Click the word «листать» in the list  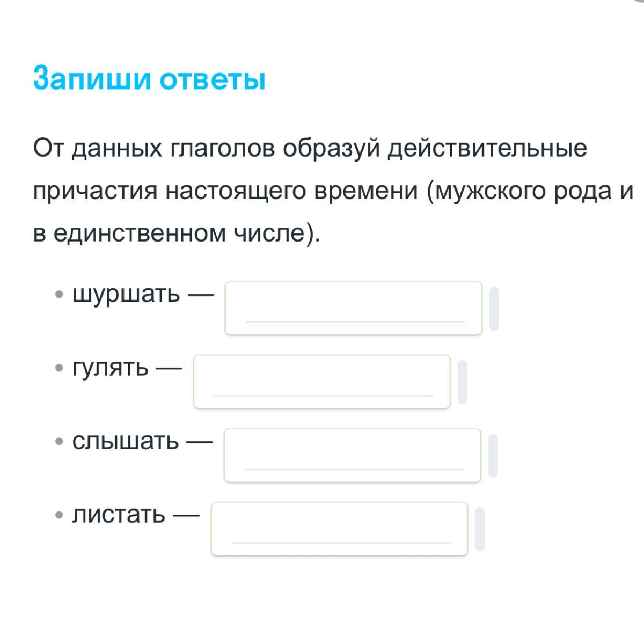click(119, 515)
